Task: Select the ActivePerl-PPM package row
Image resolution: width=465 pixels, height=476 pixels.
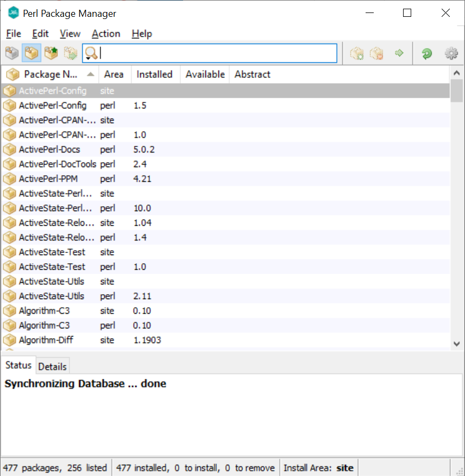Action: pyautogui.click(x=225, y=179)
